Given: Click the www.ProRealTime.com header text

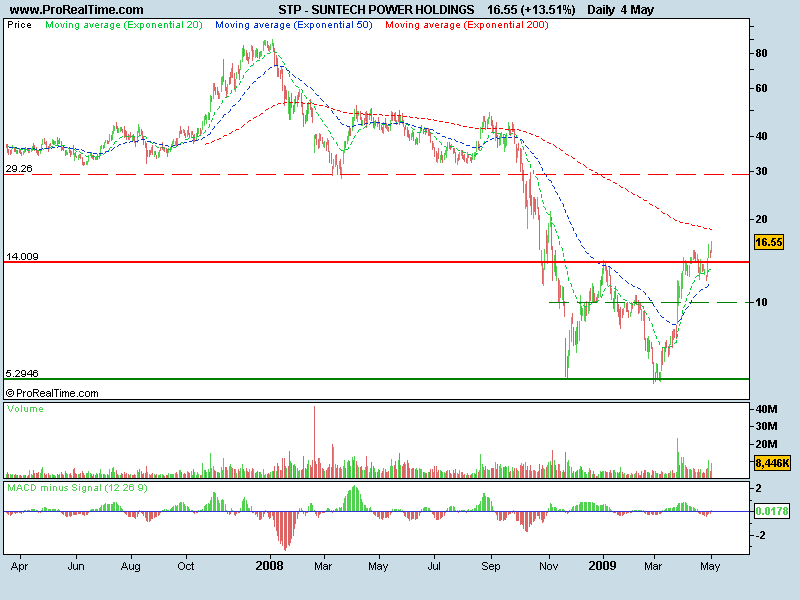Looking at the screenshot, I should (x=77, y=10).
